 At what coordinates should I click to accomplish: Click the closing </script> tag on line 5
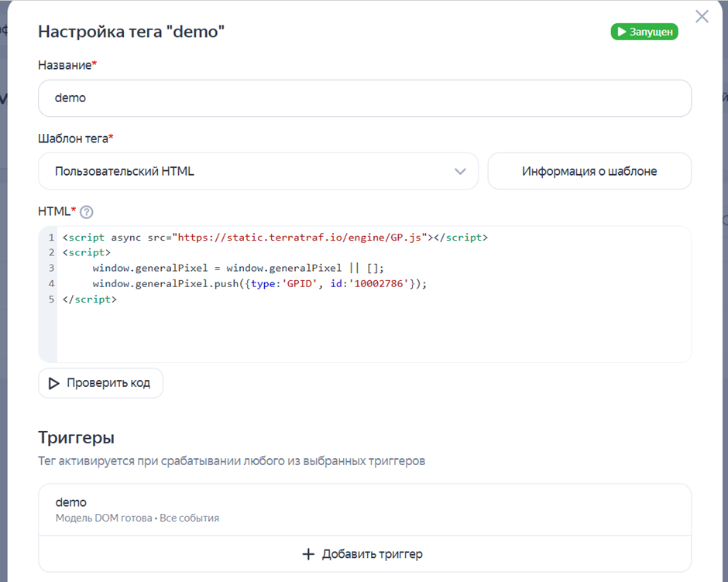click(90, 299)
